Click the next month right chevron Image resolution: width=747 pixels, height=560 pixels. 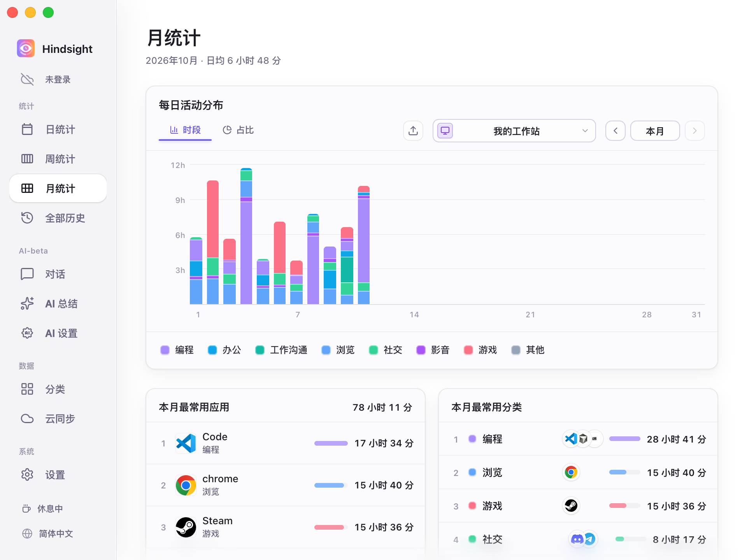(x=695, y=131)
